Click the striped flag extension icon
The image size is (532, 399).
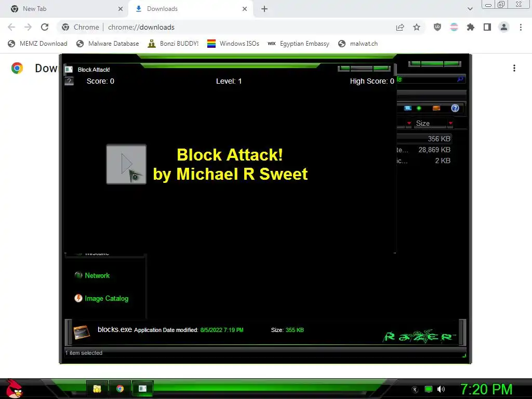click(x=454, y=27)
